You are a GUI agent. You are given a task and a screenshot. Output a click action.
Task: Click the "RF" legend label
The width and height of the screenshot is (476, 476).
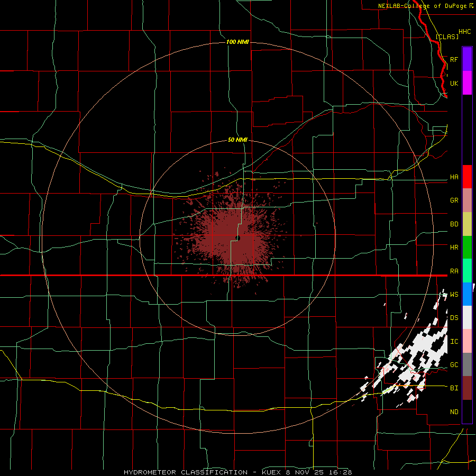tap(454, 59)
